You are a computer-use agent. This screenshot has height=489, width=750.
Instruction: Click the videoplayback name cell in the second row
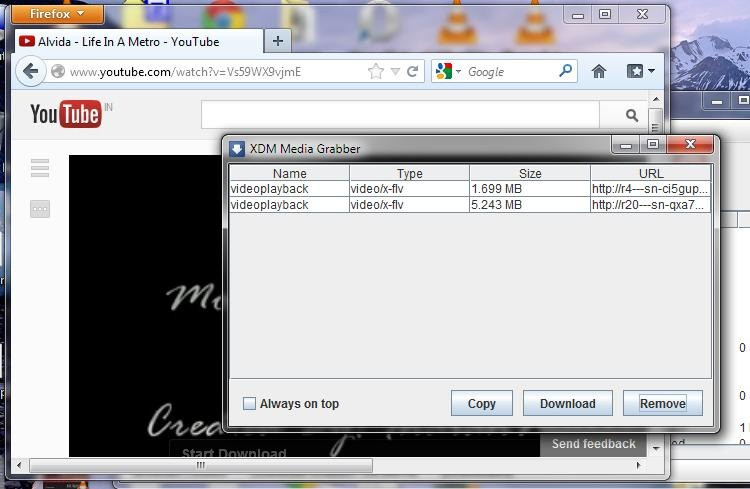point(289,205)
